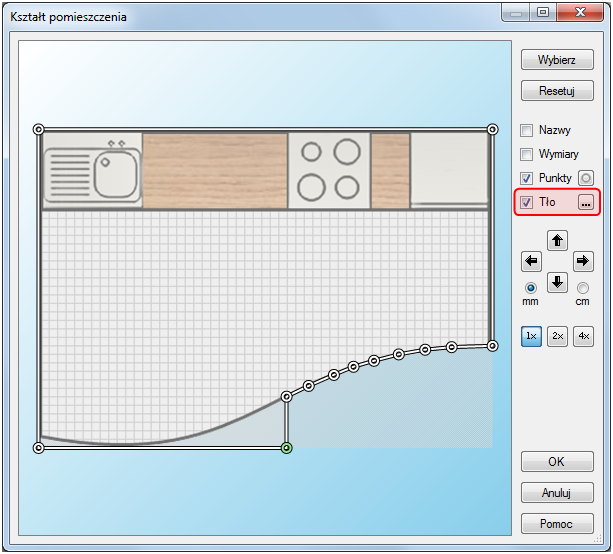Uncheck the Punkty checkbox
The image size is (613, 554).
point(527,178)
